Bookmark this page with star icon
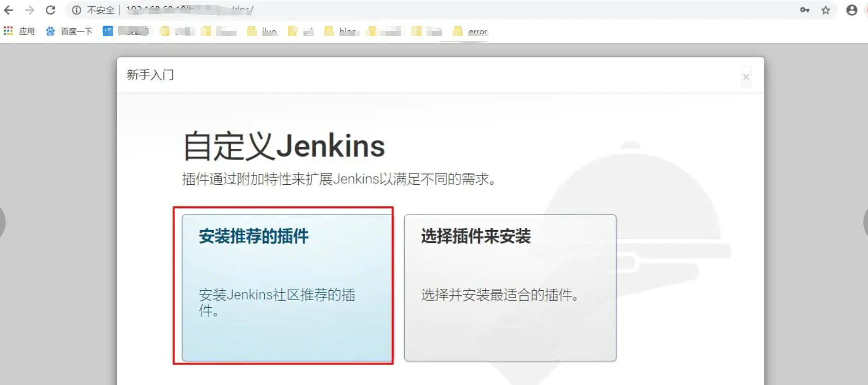The width and height of the screenshot is (868, 385). coord(826,10)
